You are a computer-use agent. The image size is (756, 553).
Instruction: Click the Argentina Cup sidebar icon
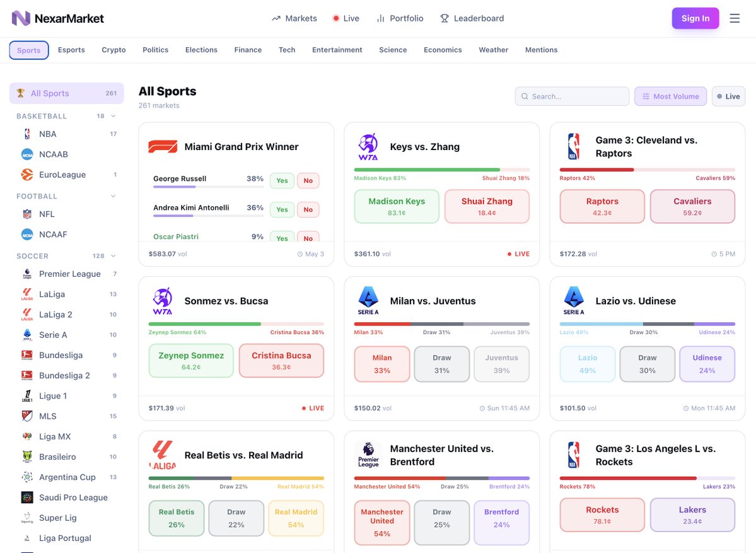27,477
